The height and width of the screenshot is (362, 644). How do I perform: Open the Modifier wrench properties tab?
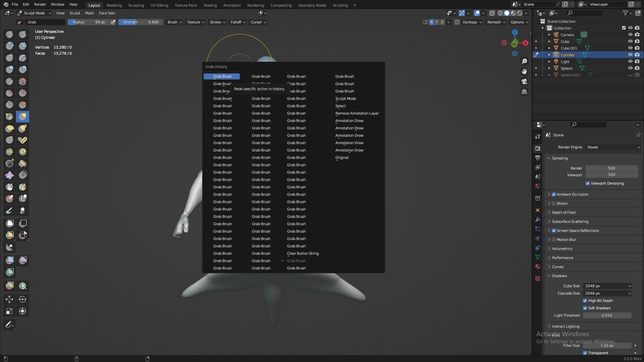coord(538,220)
